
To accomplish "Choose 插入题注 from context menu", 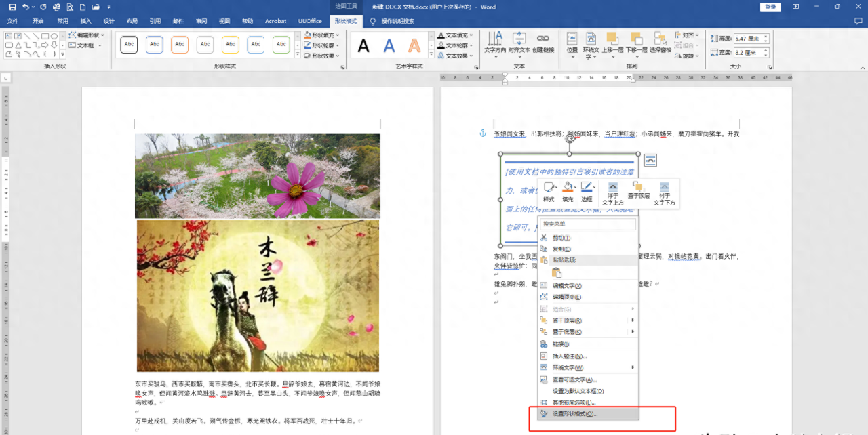I will (588, 356).
